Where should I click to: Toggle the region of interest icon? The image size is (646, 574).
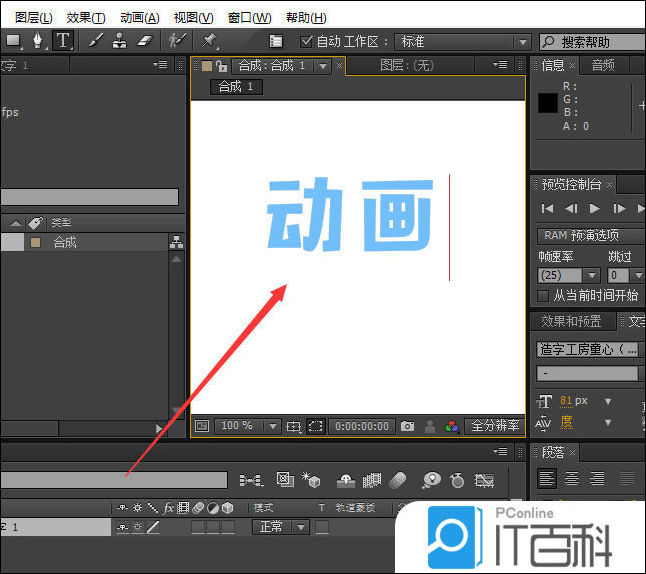point(315,426)
